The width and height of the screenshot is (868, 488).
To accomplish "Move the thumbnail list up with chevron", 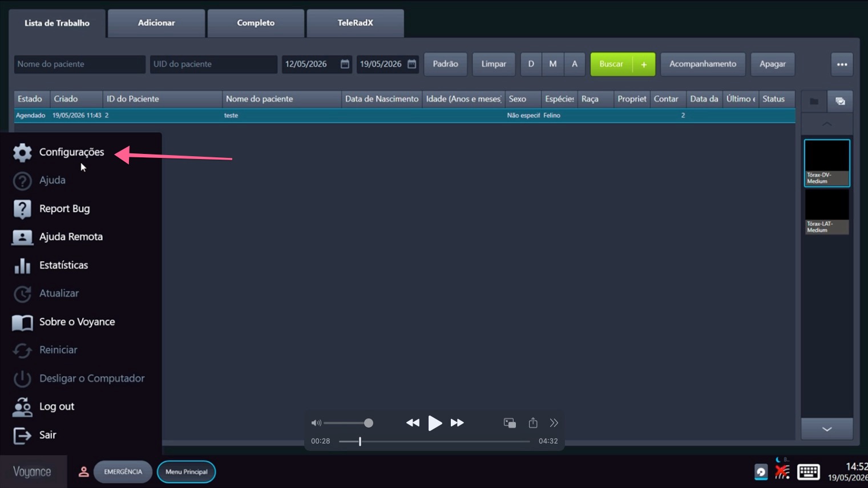I will point(827,124).
